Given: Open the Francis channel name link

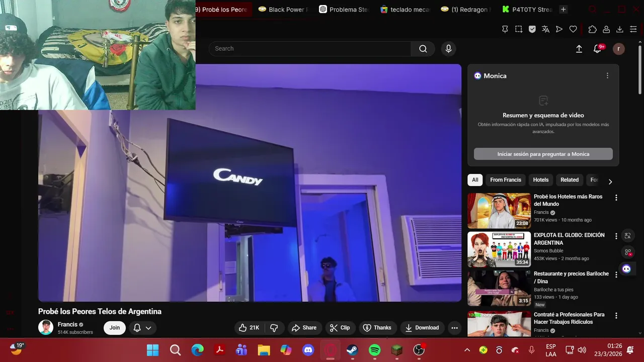Looking at the screenshot, I should (67, 325).
